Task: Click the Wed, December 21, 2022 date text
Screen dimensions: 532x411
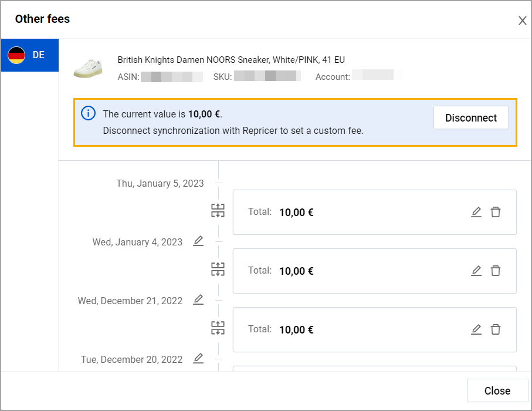Action: click(130, 301)
